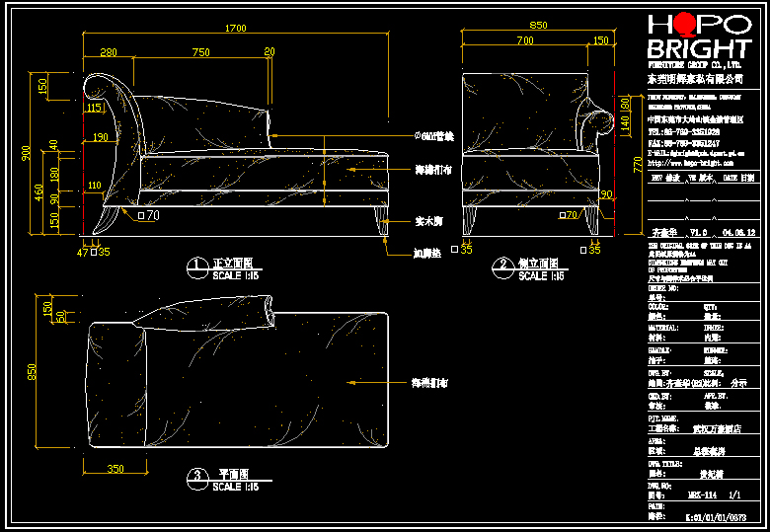
Task: Click the MRK-114 drawing number
Action: point(702,495)
